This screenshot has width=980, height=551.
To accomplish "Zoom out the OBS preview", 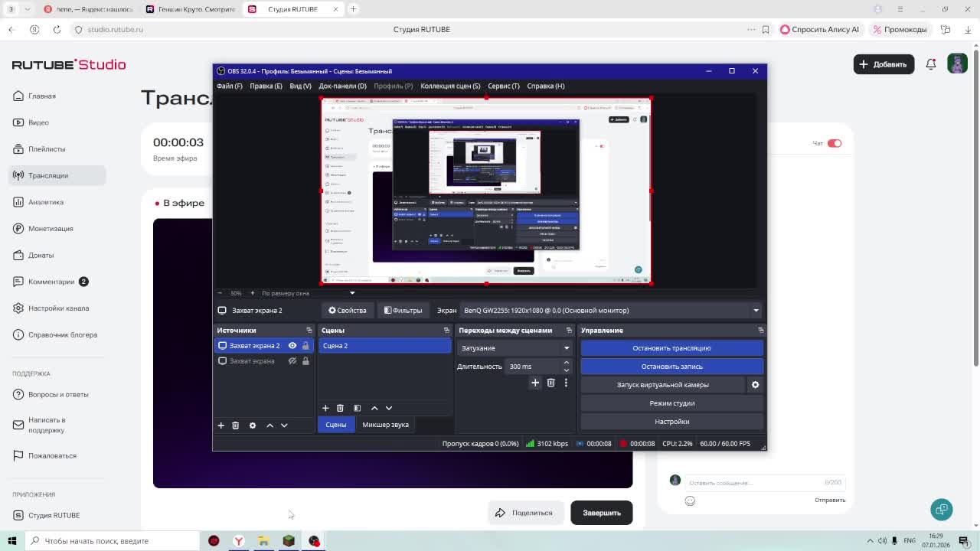I will click(x=220, y=293).
